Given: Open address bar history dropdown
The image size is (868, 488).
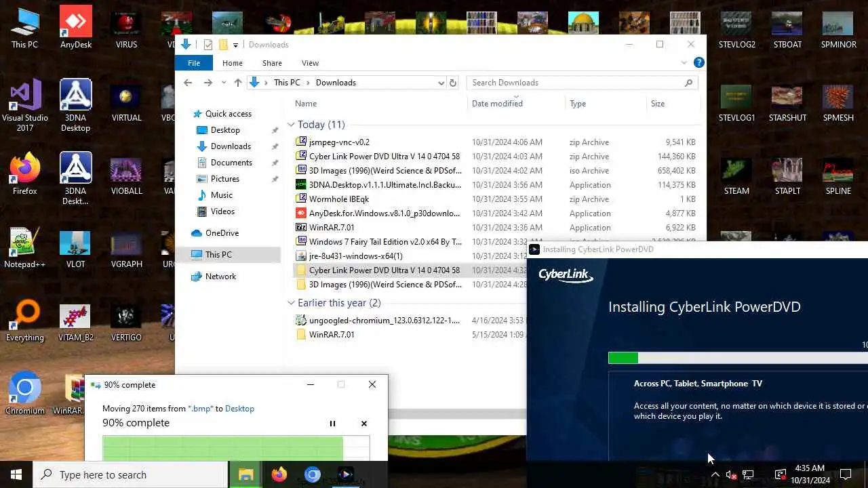Looking at the screenshot, I should coord(441,83).
